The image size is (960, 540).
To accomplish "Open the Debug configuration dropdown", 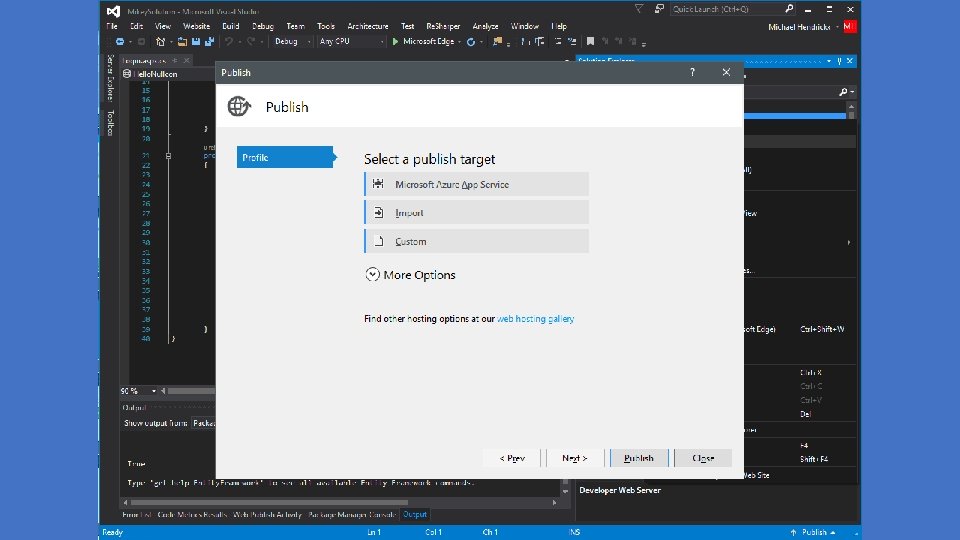I will (x=292, y=42).
